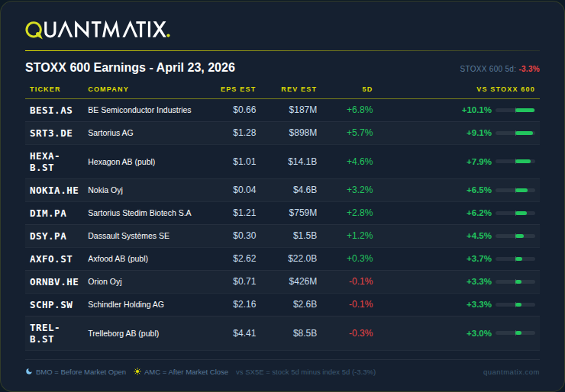Click the STOXX 600 5d -3.3% indicator

click(x=500, y=69)
